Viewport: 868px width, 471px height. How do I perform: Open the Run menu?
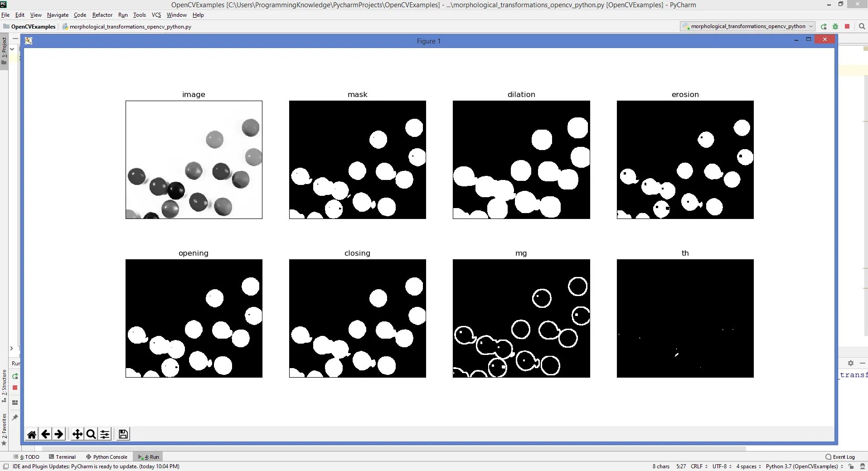(123, 15)
